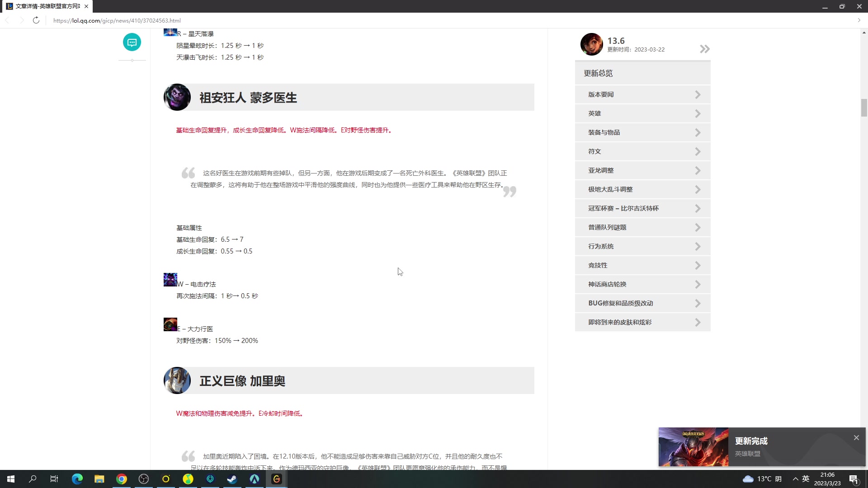Viewport: 868px width, 488px height.
Task: Select the 文章详情-英雄联盟官方网站 browser tab
Action: (45, 6)
